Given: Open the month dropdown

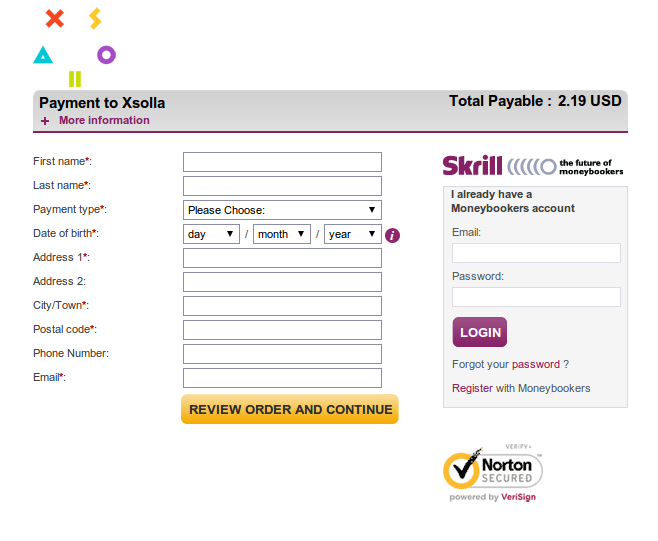Looking at the screenshot, I should (282, 234).
